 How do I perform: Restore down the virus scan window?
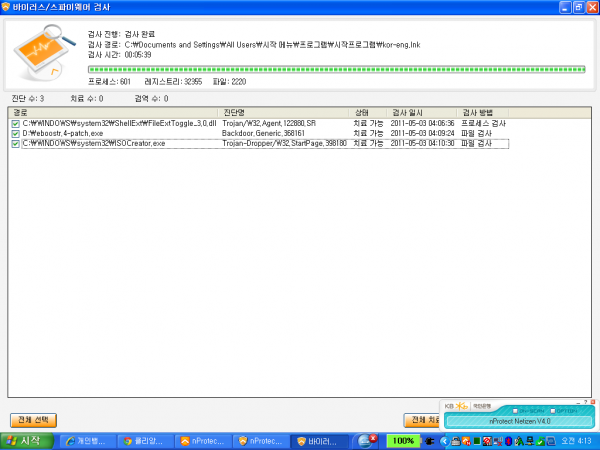[579, 7]
